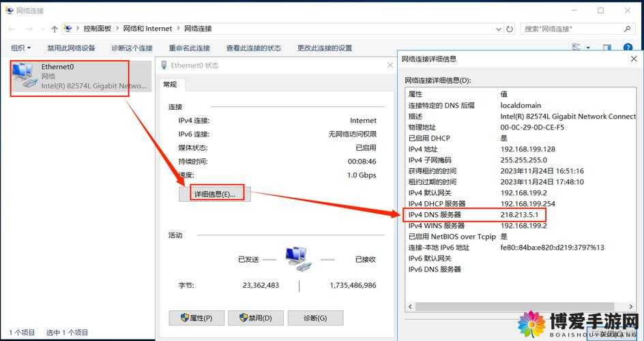Image resolution: width=644 pixels, height=341 pixels.
Task: Click the right arrow of details scrollbar
Action: click(x=631, y=306)
